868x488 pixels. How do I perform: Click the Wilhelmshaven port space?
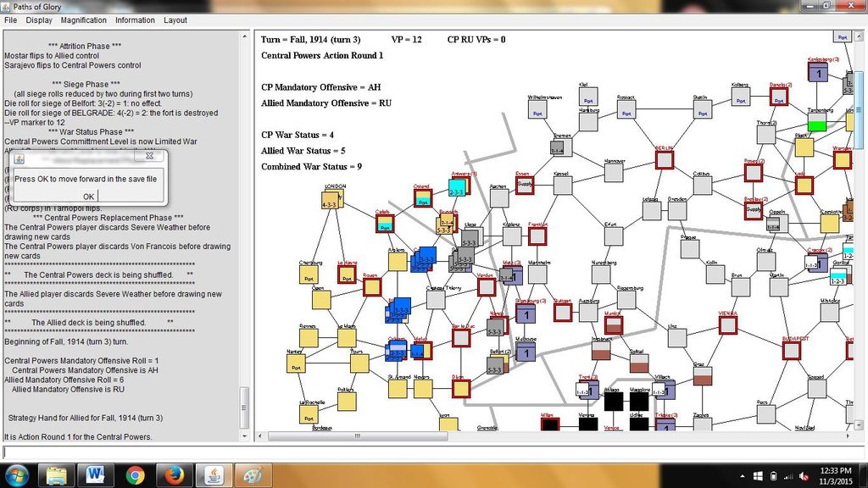537,109
